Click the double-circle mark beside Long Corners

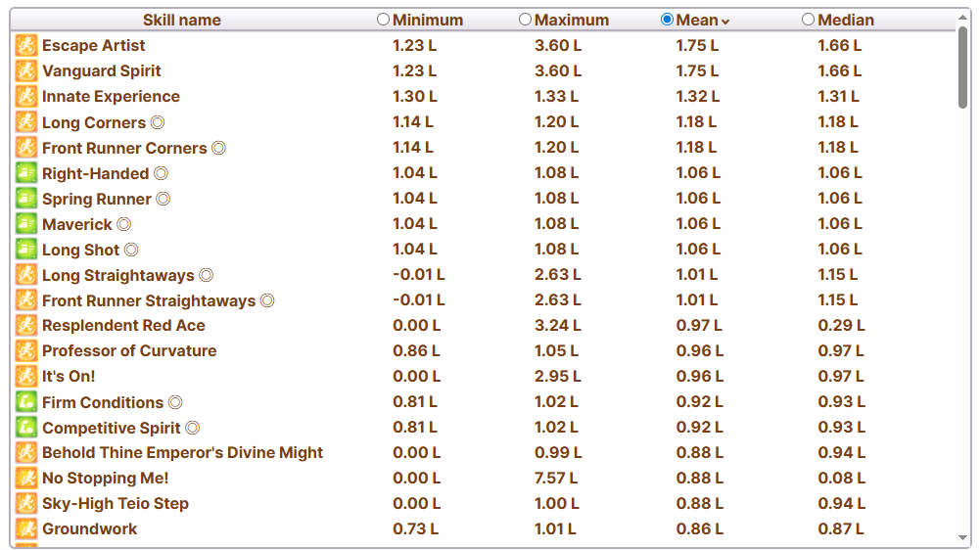coord(159,122)
